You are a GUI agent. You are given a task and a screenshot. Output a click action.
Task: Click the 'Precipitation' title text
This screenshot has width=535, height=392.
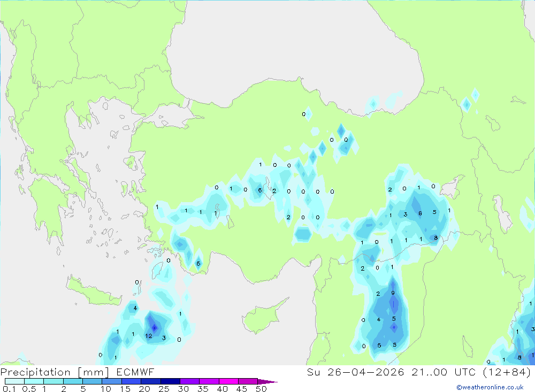point(35,372)
